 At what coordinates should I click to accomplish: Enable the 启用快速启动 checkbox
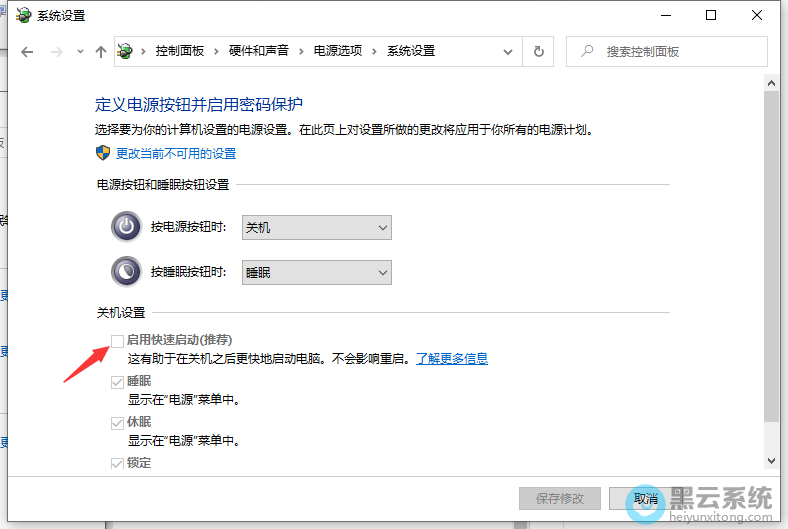click(118, 341)
